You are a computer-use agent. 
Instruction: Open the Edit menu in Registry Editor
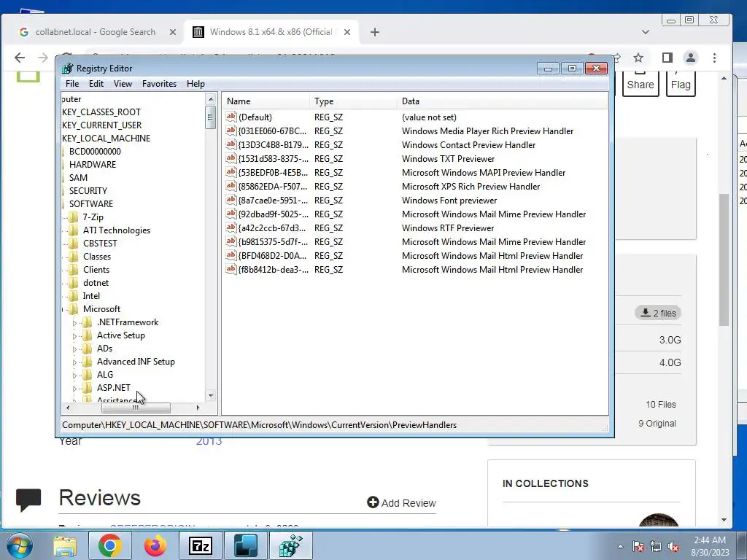click(96, 84)
